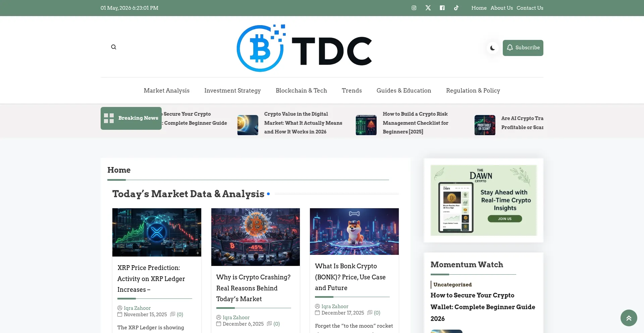The image size is (644, 333).
Task: Click the scroll-to-top arrow button
Action: point(629,318)
